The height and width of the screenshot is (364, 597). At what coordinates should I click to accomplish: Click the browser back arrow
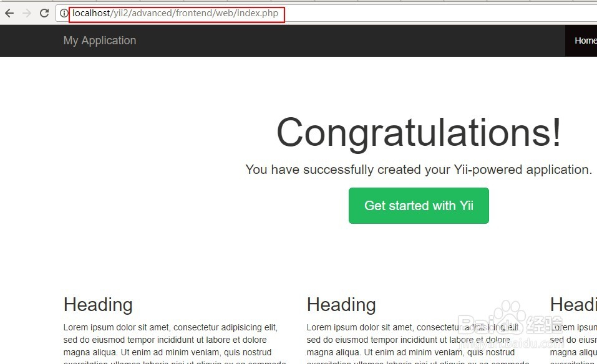tap(9, 13)
